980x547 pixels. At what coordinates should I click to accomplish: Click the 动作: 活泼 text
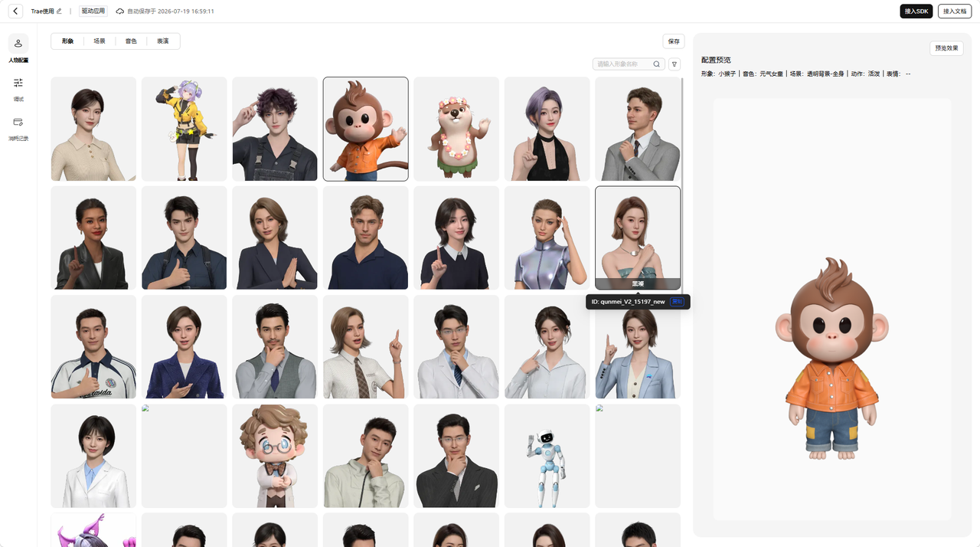tap(865, 74)
